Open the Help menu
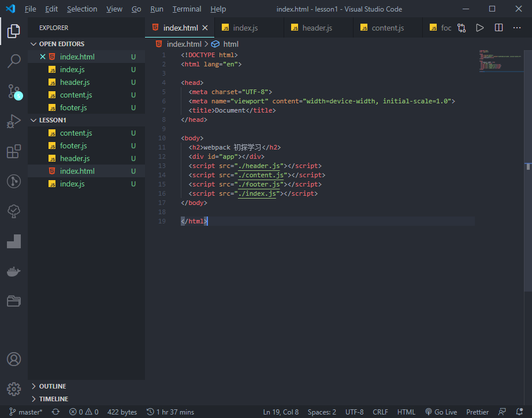 coord(218,9)
